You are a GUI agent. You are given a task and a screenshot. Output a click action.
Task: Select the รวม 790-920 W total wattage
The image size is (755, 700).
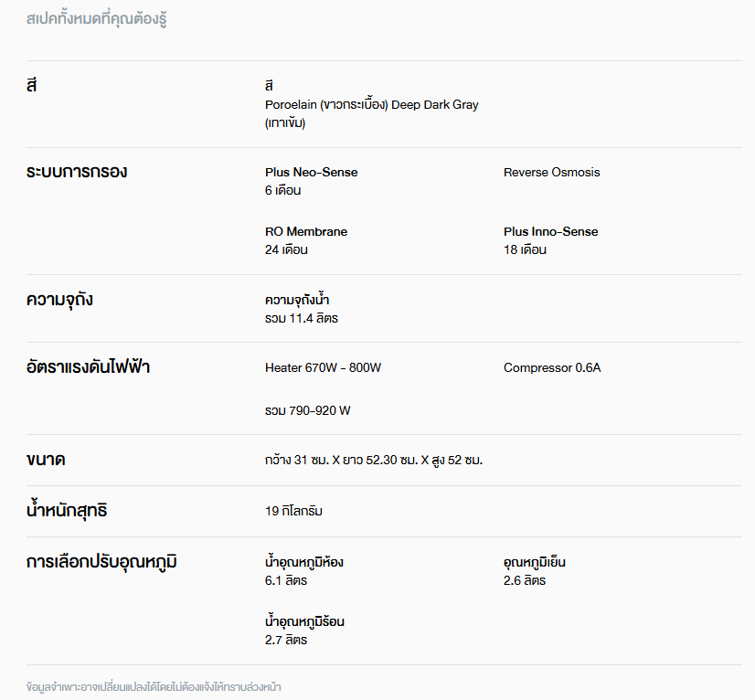[x=307, y=410]
